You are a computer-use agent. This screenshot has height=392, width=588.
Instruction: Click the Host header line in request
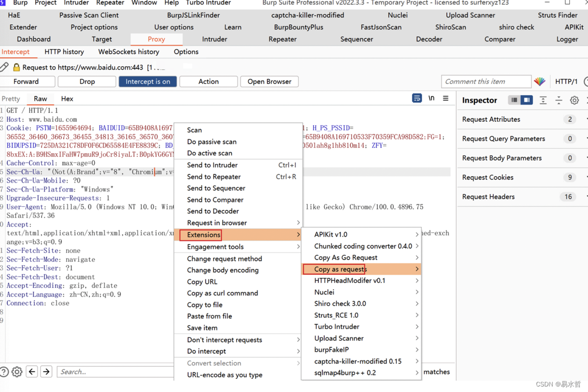[41, 119]
